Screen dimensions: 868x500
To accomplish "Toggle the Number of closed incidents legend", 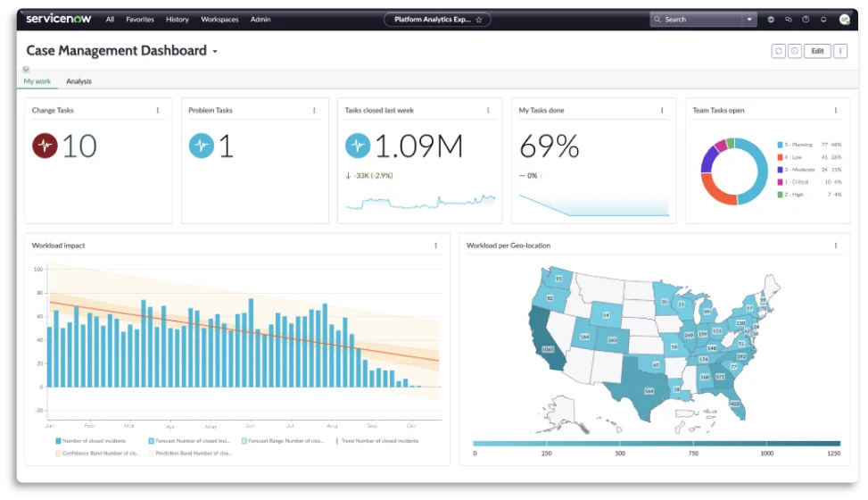I will pos(90,441).
